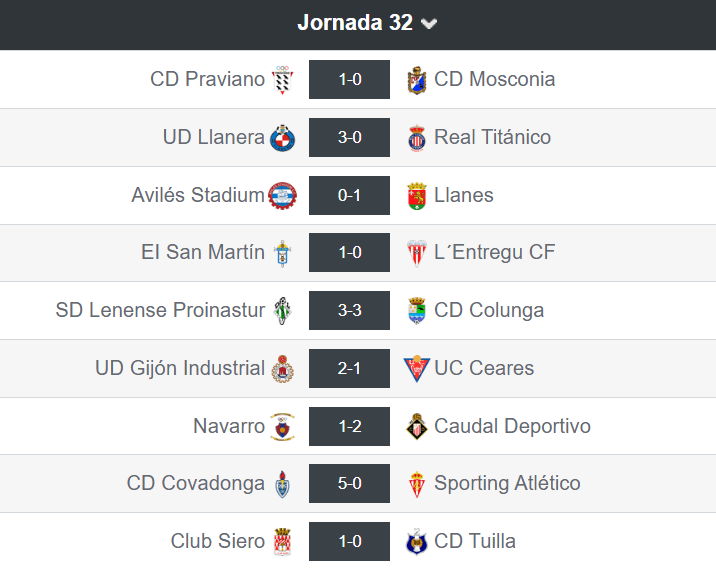
Task: Click the Sporting Atlético team crest
Action: click(x=417, y=485)
